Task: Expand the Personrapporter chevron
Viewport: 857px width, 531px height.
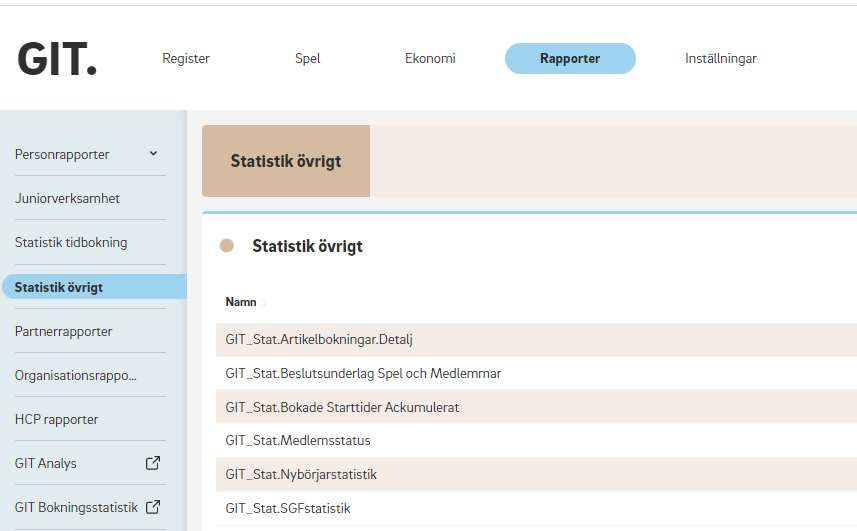Action: coord(154,154)
